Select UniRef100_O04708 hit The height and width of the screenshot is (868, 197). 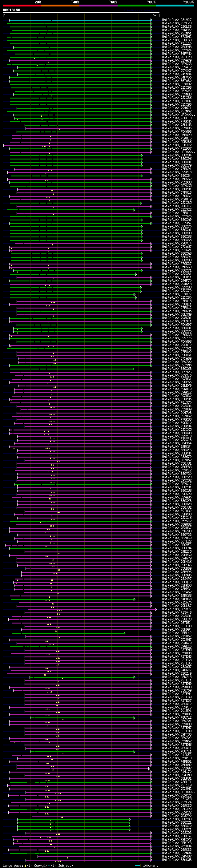pos(177,413)
